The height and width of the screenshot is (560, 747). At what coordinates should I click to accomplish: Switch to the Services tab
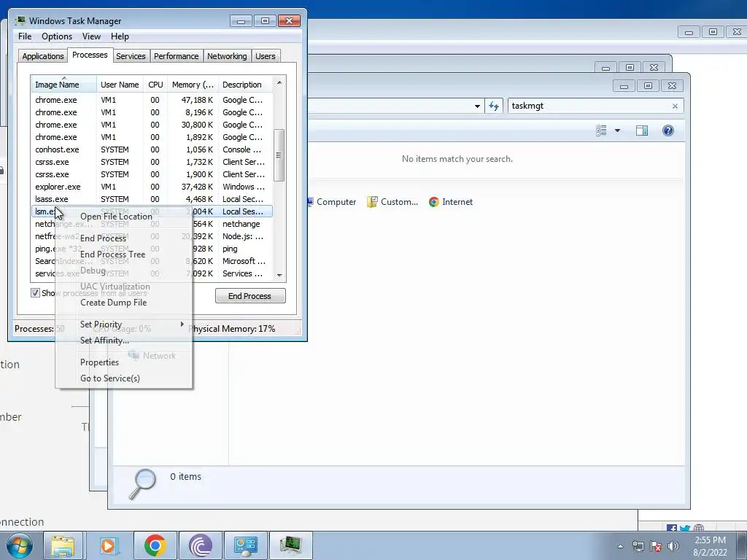click(131, 56)
